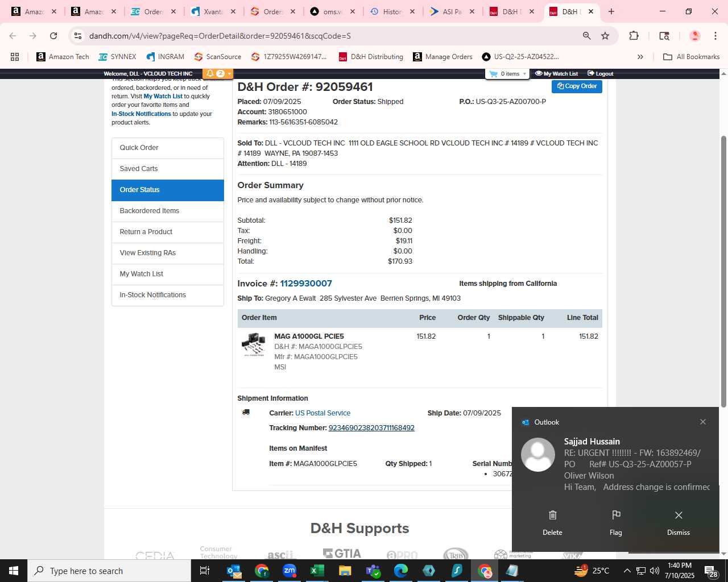Open INGRAM bookmark

point(165,57)
